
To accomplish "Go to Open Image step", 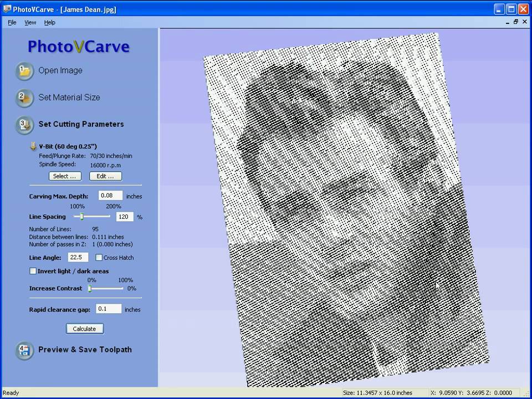I will tap(60, 70).
